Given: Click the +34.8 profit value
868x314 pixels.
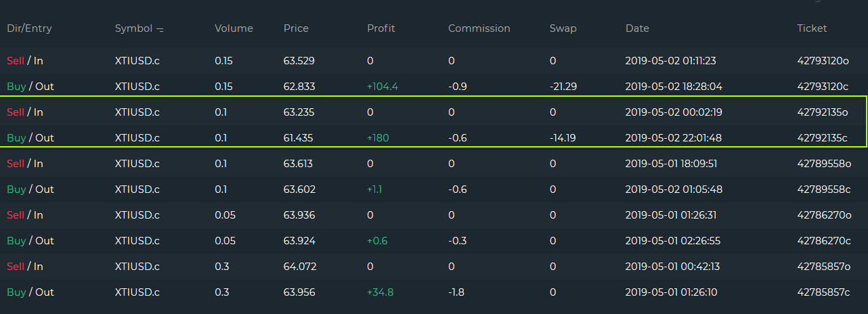Looking at the screenshot, I should pyautogui.click(x=380, y=292).
